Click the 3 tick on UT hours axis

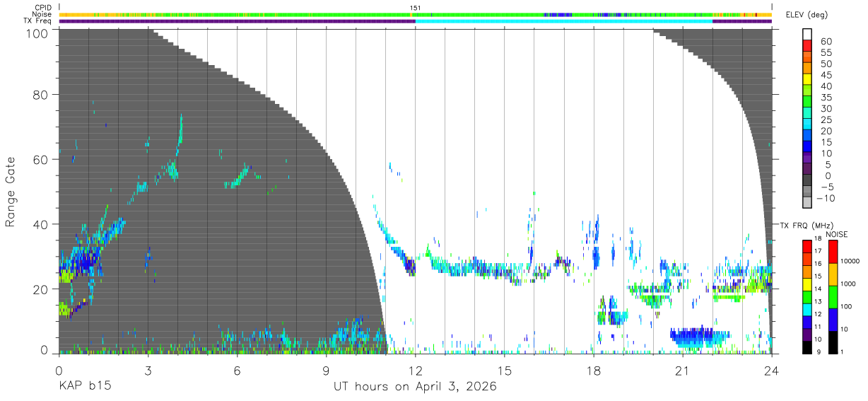148,370
